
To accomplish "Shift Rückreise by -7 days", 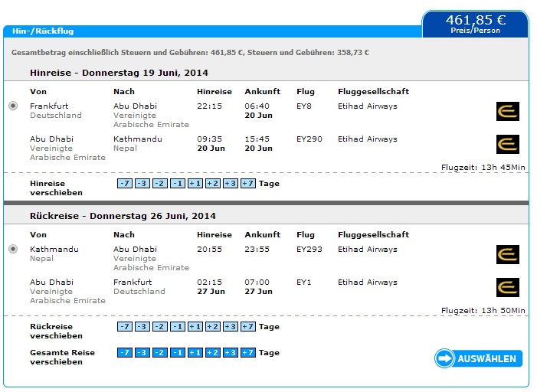I will click(x=125, y=327).
